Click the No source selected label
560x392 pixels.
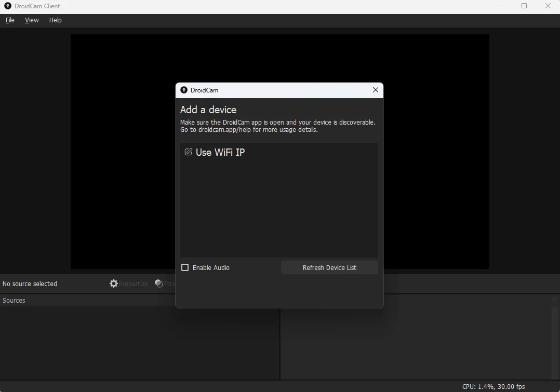coord(30,284)
